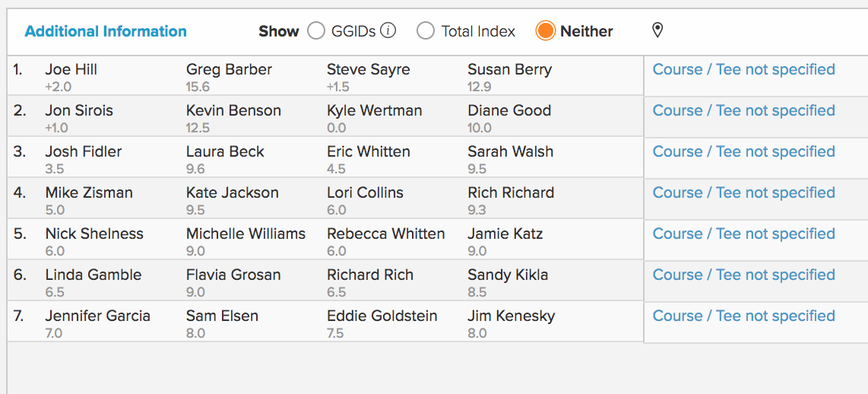Open Course / Tee link for group 5
Image resolution: width=868 pixels, height=394 pixels.
coord(743,234)
